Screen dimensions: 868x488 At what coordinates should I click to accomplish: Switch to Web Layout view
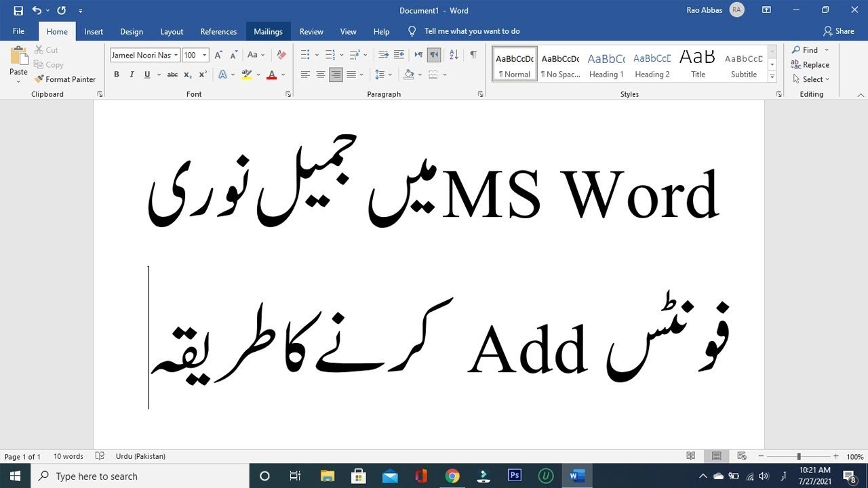[741, 456]
